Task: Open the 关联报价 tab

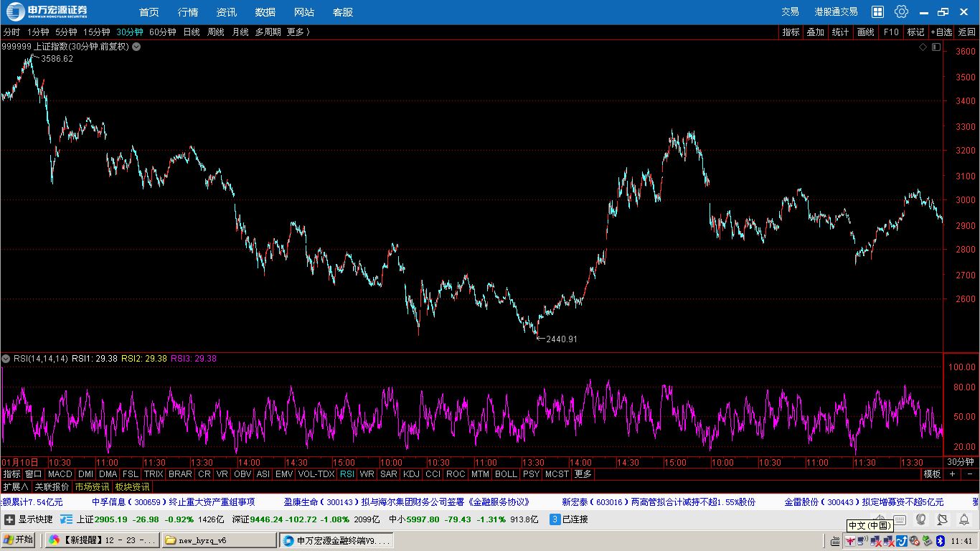Action: click(x=52, y=487)
